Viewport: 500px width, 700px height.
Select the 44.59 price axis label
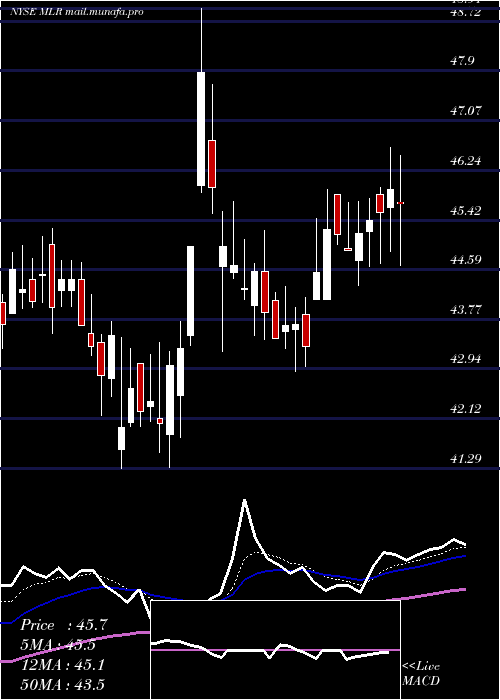pos(467,259)
